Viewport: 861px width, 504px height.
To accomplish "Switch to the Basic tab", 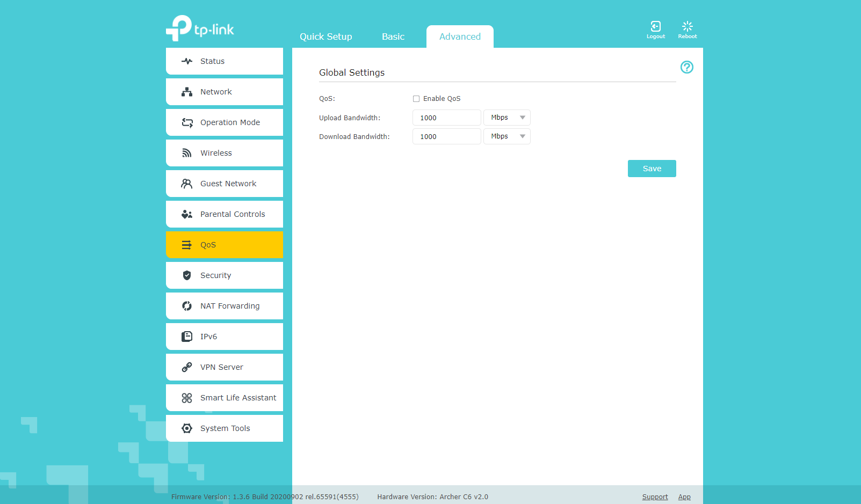I will pyautogui.click(x=393, y=36).
